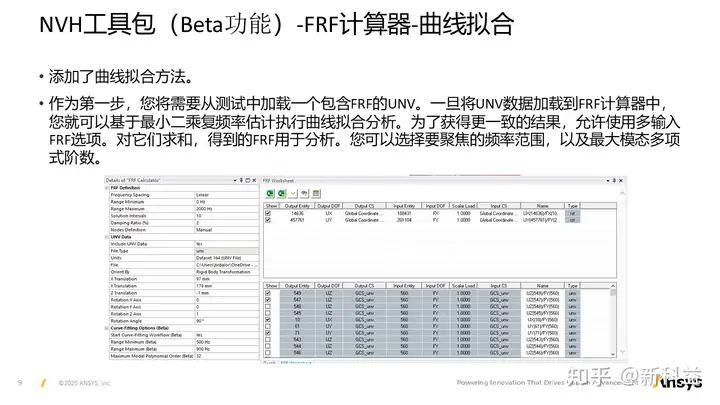Collapse the FRF Definition section

pos(107,188)
